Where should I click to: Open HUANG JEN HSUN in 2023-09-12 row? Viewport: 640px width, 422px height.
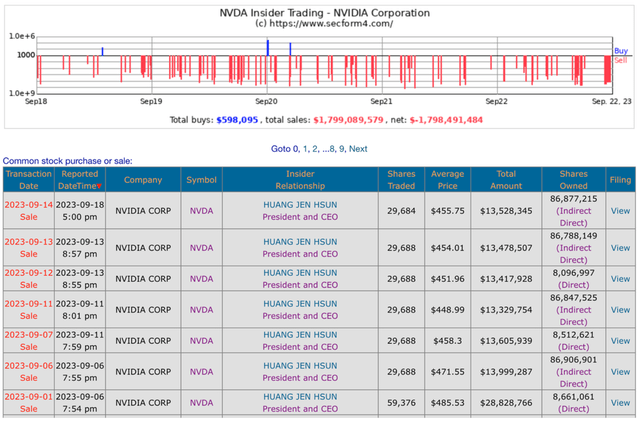300,273
